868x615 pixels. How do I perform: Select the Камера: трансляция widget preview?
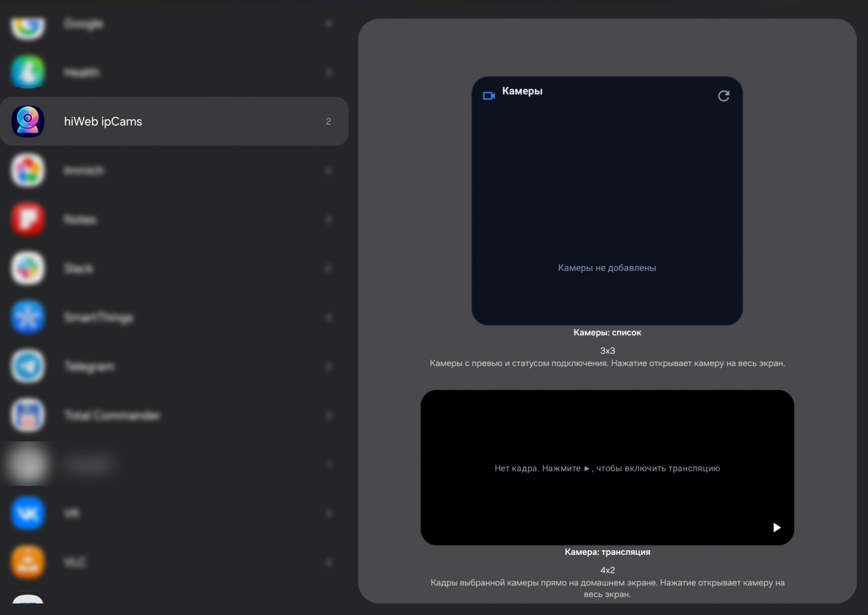[607, 468]
